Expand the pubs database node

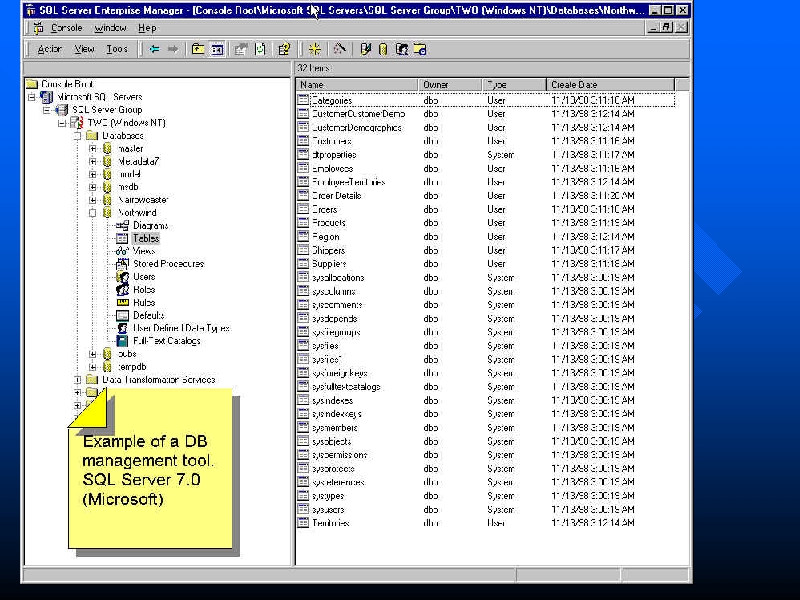[93, 354]
